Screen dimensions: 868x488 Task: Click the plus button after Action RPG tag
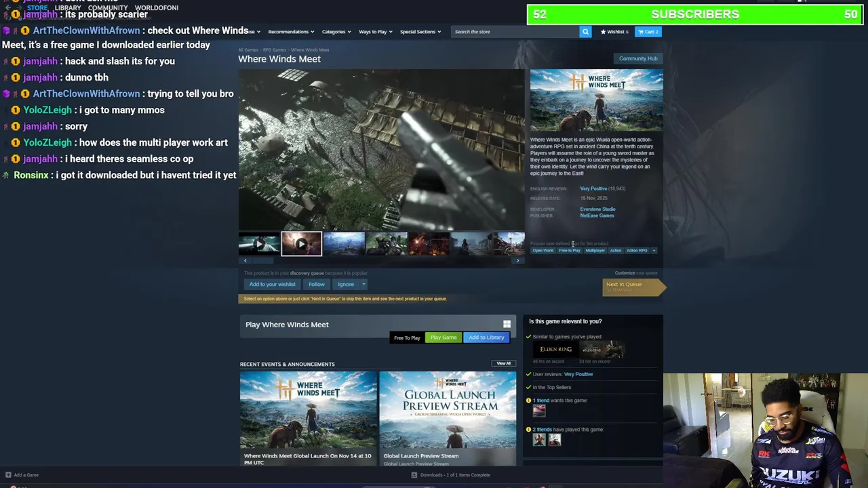pyautogui.click(x=654, y=251)
